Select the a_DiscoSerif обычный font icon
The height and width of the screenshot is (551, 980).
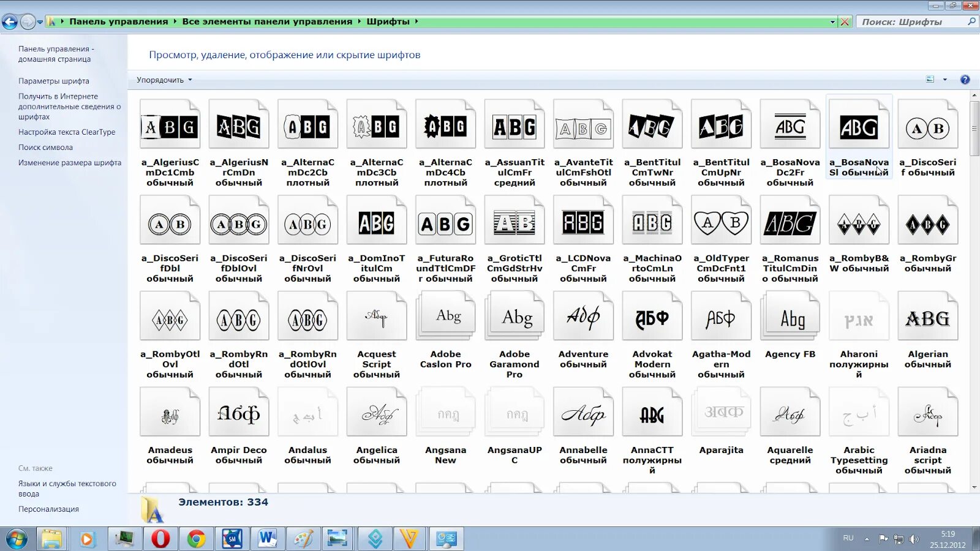pyautogui.click(x=928, y=124)
